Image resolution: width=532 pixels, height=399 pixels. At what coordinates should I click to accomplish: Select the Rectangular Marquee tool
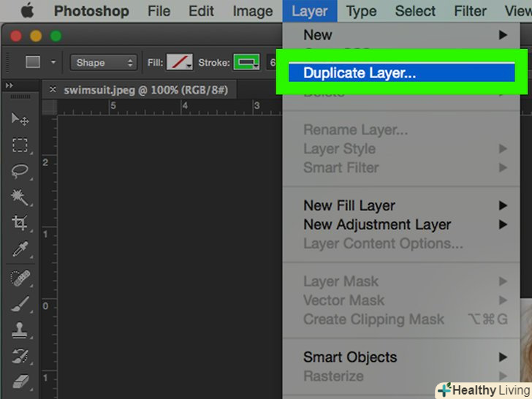pos(20,145)
